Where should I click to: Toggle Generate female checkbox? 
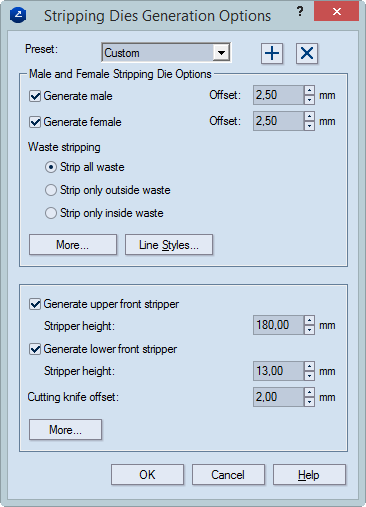coord(35,122)
